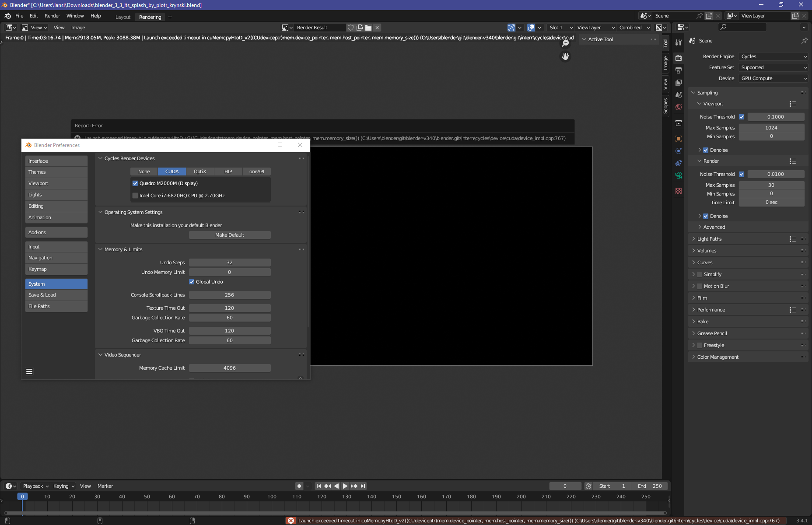Unlink the Render Result image with X icon
This screenshot has width=812, height=525.
point(377,28)
